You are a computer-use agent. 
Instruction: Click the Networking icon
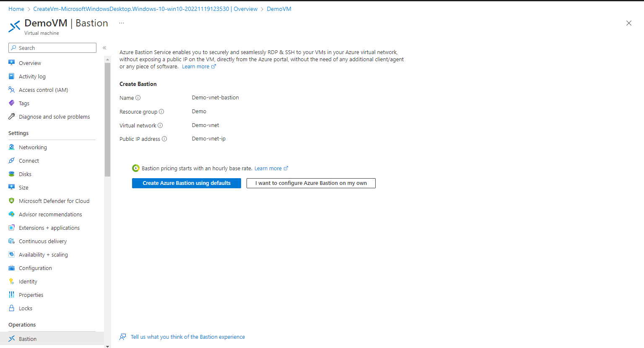pyautogui.click(x=12, y=147)
